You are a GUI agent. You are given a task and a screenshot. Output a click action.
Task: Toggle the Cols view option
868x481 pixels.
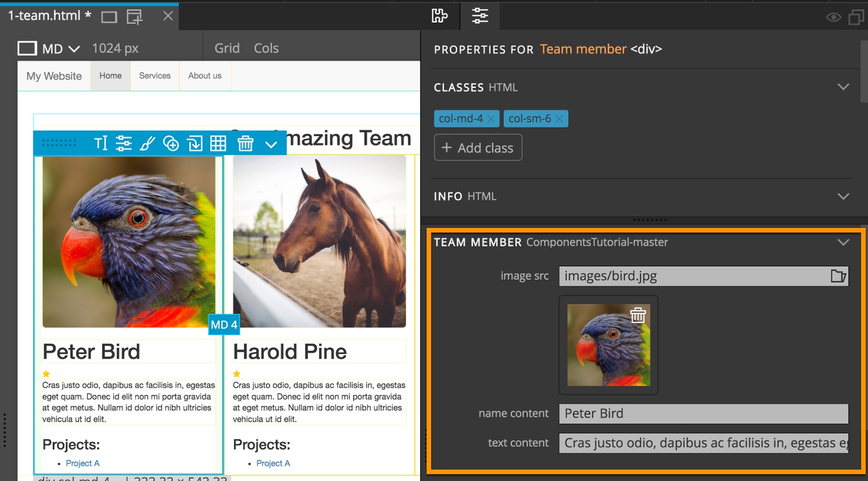click(266, 48)
